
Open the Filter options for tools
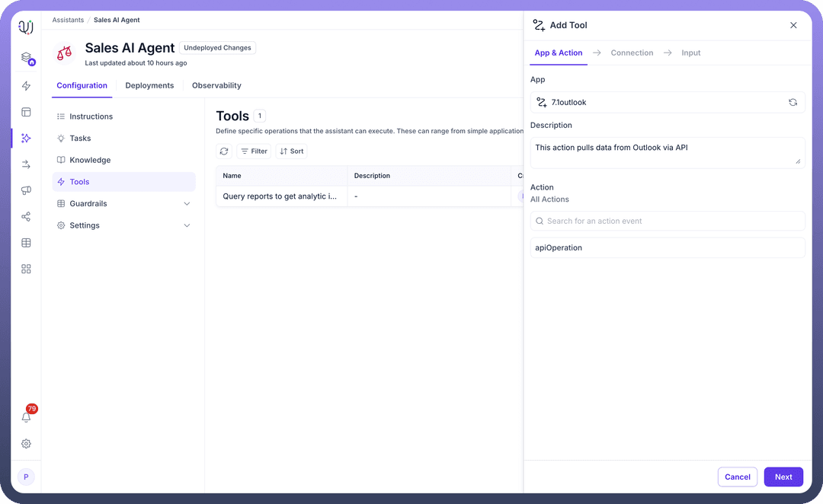click(x=254, y=152)
